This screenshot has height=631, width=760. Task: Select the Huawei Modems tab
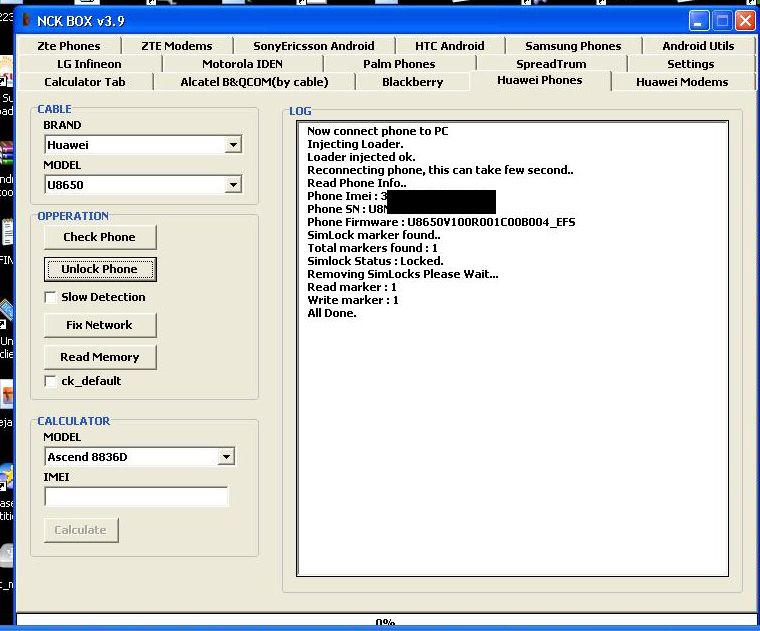[681, 82]
